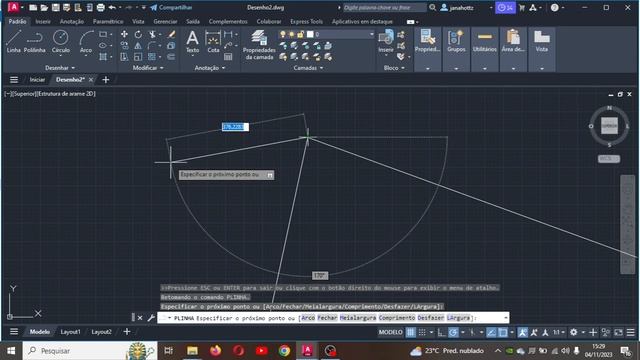Click the search keyword field in title bar
Viewport: 640px width, 360px height.
[x=384, y=7]
